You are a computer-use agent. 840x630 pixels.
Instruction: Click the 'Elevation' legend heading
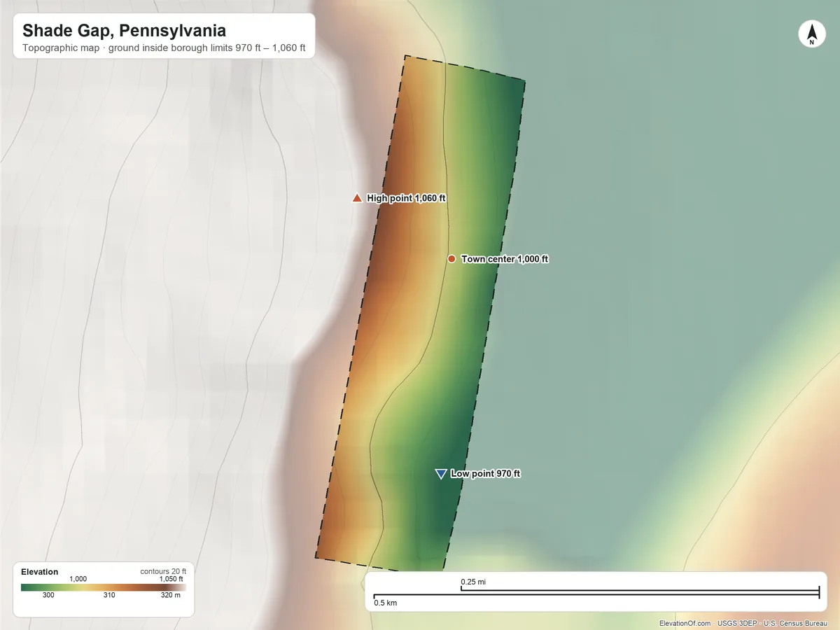point(40,572)
